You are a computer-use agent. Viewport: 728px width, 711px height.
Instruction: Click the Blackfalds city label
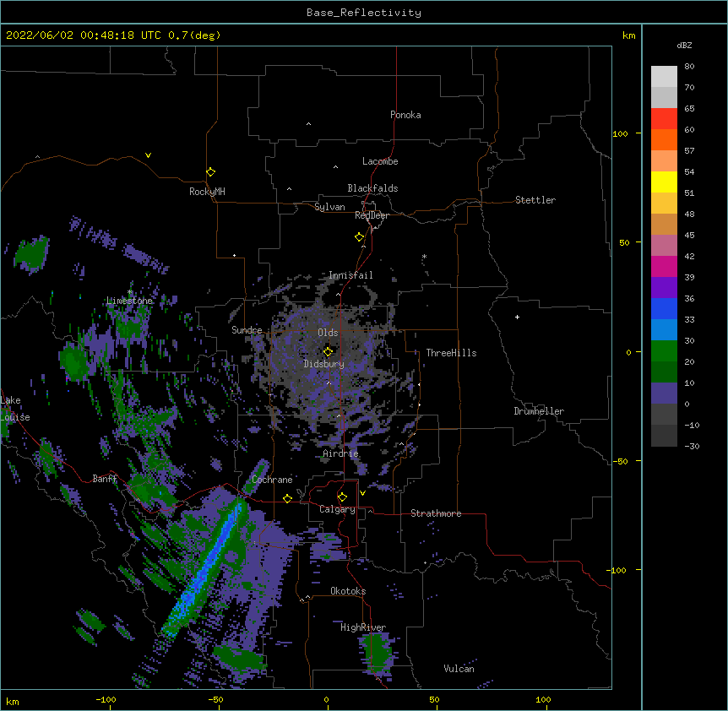click(x=372, y=188)
